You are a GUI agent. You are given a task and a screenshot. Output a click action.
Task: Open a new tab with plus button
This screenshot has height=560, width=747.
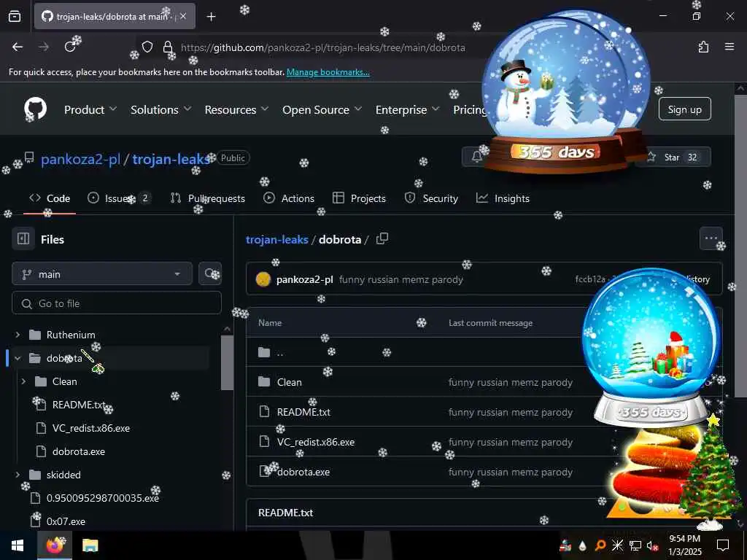[x=211, y=17]
